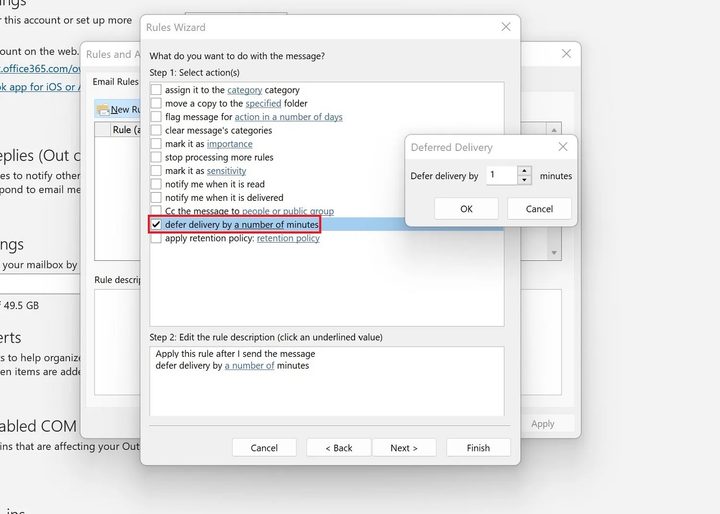
Task: Click 'action in a number of days' link
Action: pos(288,117)
